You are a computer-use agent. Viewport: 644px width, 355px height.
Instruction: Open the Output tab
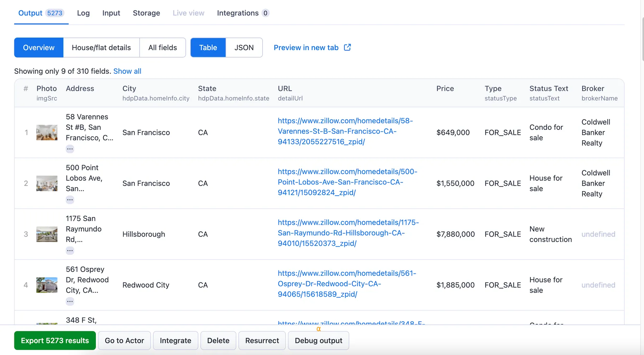[x=41, y=13]
